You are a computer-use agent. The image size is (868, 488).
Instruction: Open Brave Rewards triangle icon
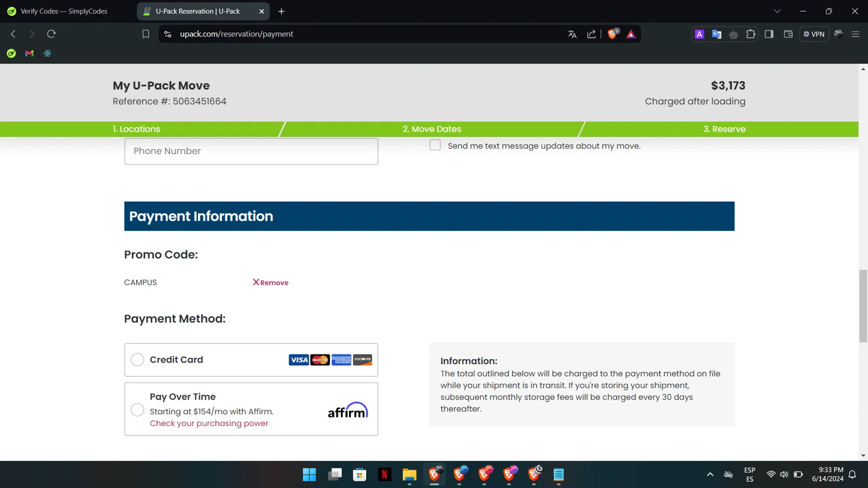pyautogui.click(x=631, y=34)
